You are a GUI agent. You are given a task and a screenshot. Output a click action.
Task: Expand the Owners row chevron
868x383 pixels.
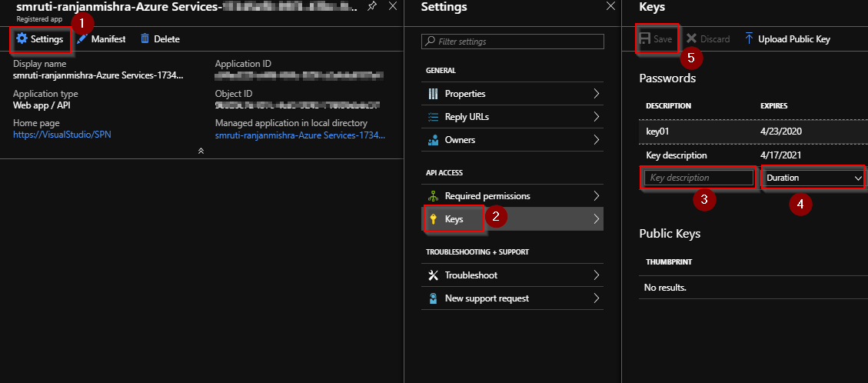(596, 140)
